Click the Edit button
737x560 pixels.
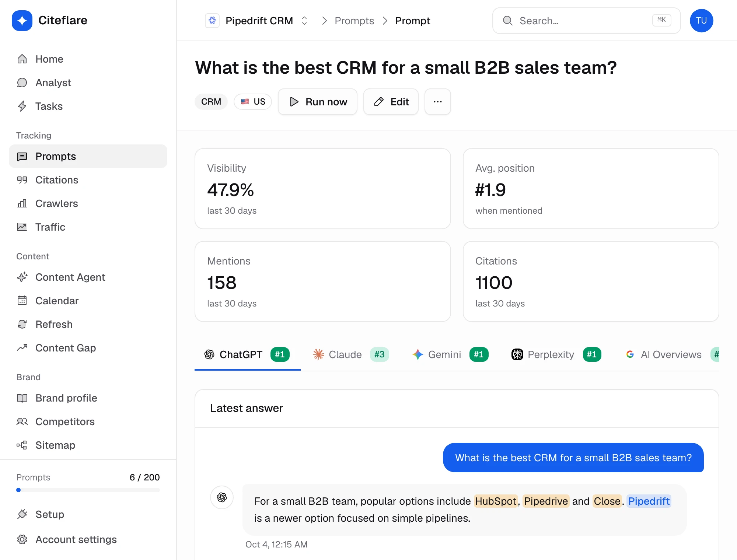point(391,102)
